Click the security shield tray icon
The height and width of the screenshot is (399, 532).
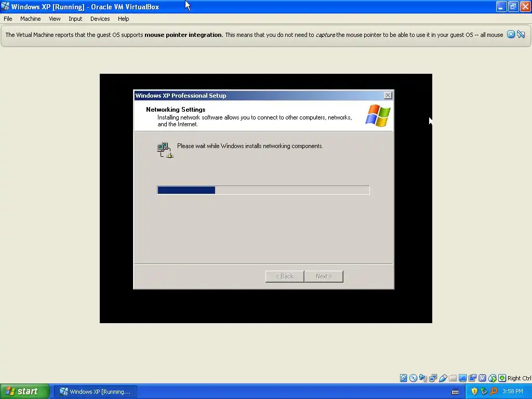[x=474, y=392]
